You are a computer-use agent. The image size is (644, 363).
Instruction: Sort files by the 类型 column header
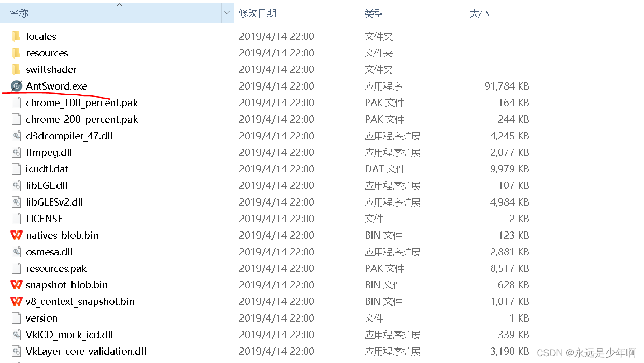(x=412, y=13)
